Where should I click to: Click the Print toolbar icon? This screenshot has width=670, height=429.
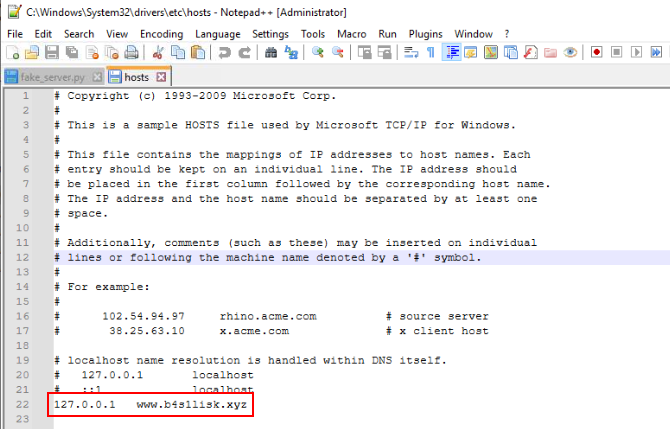tap(132, 53)
